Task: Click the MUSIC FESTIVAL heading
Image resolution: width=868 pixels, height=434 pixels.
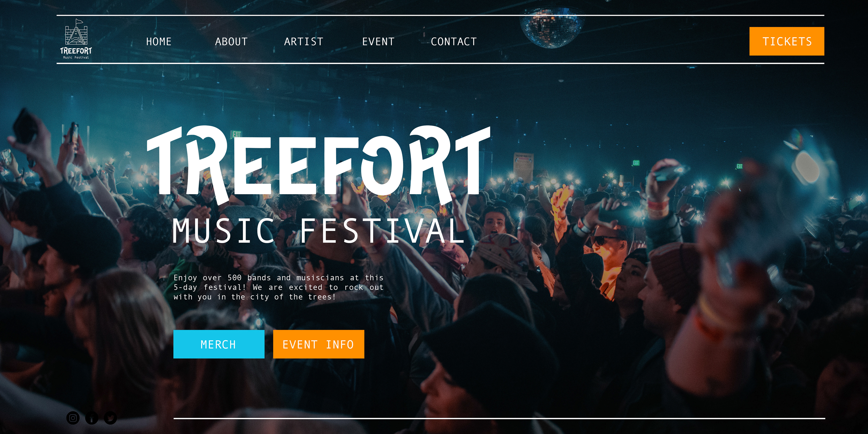Action: [318, 231]
